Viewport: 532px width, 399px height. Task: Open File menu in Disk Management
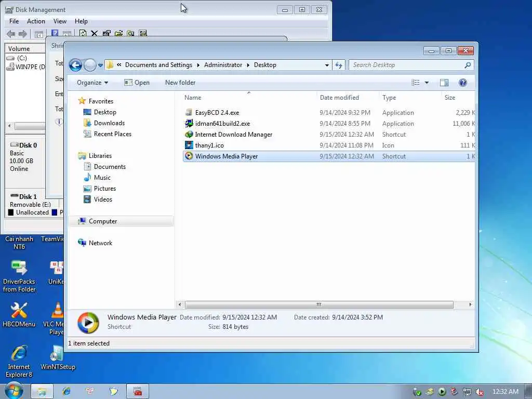tap(14, 21)
